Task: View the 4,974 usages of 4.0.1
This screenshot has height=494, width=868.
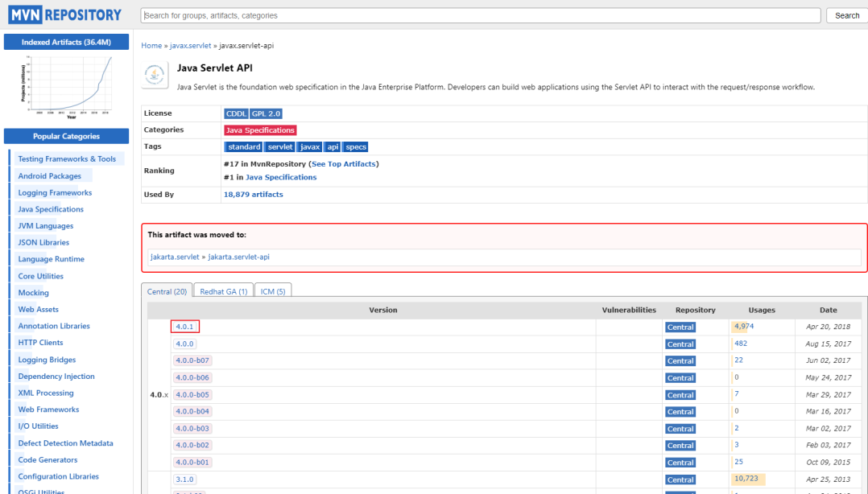Action: pyautogui.click(x=744, y=326)
